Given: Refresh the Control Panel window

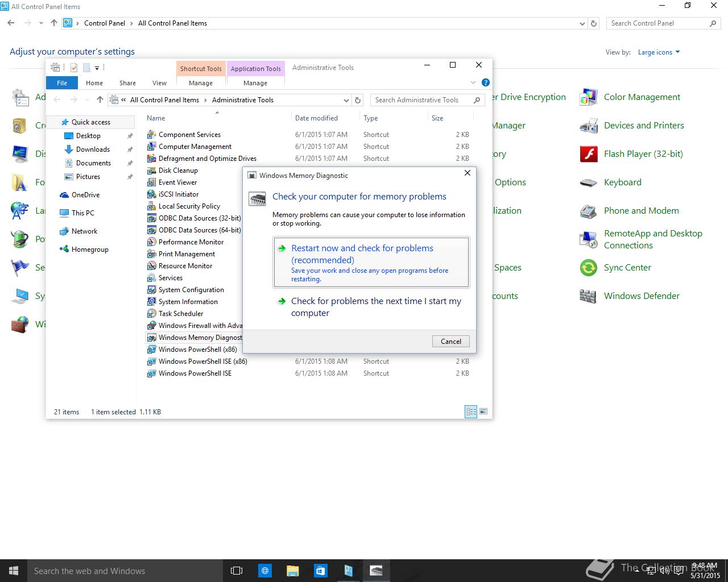Looking at the screenshot, I should (x=594, y=23).
